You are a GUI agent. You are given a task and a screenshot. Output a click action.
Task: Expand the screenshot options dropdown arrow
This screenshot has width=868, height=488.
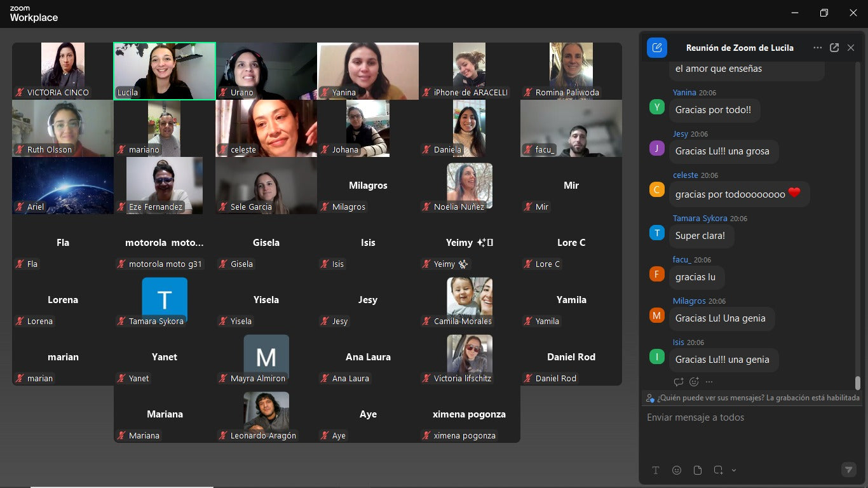pyautogui.click(x=734, y=470)
